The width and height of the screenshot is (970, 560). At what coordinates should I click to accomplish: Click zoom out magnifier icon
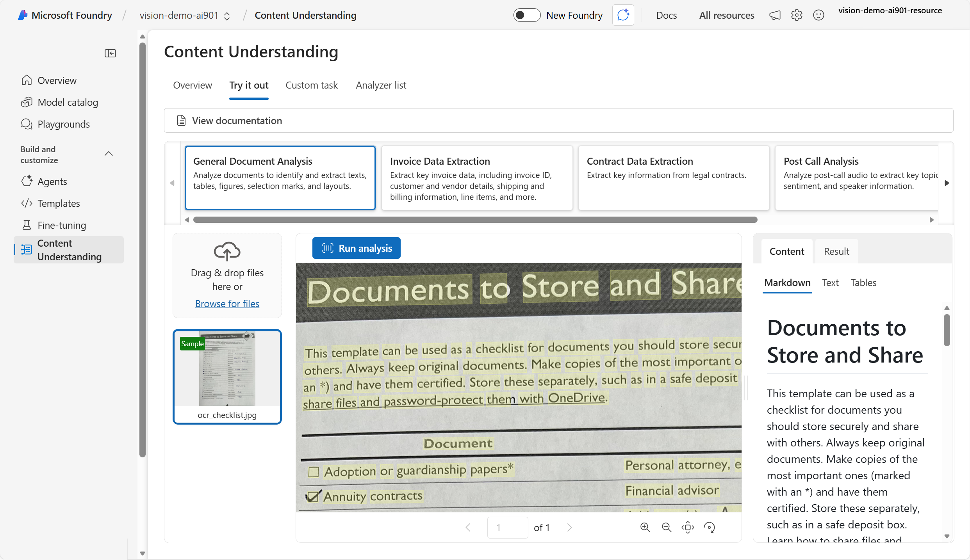667,528
